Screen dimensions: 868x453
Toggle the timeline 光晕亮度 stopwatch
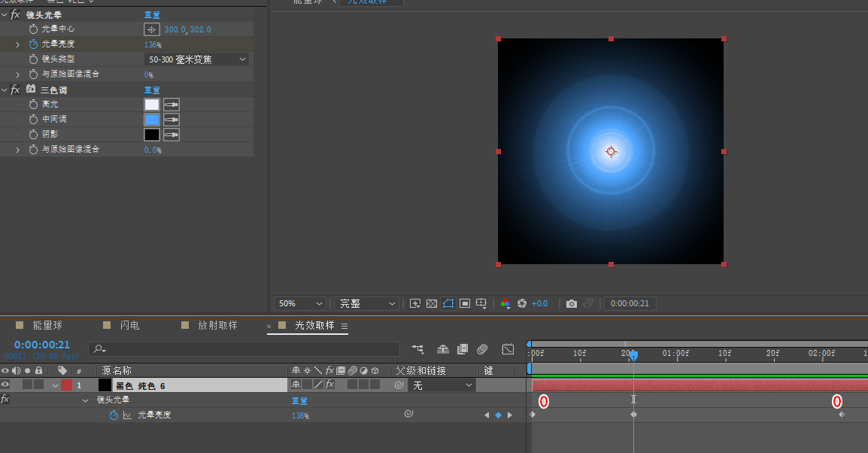(114, 415)
